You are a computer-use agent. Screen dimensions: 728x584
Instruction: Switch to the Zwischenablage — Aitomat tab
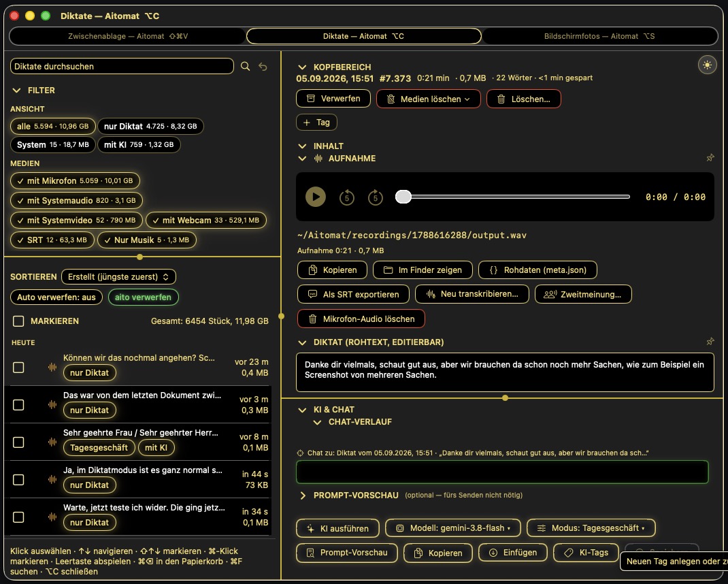click(128, 36)
